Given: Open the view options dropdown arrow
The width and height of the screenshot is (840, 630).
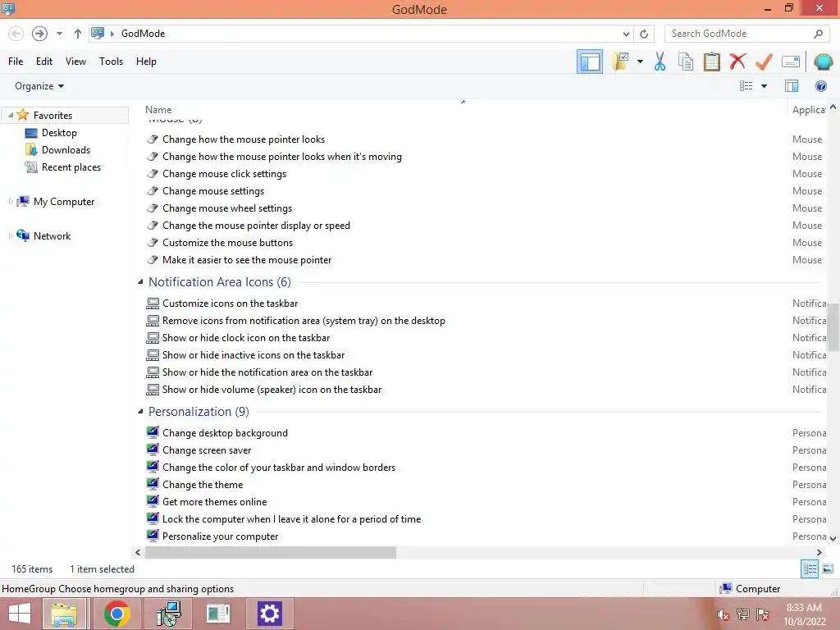Looking at the screenshot, I should [764, 86].
